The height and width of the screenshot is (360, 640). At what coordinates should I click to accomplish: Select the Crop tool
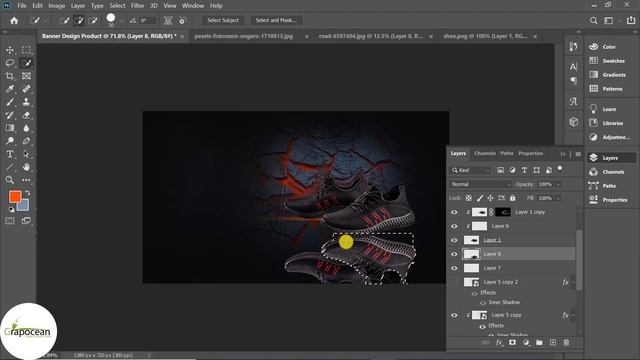(x=10, y=76)
